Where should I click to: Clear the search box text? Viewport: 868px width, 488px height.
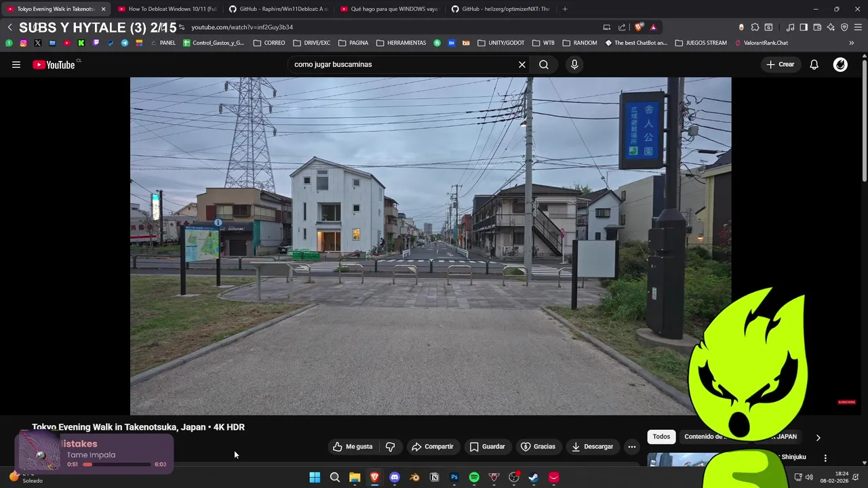(522, 64)
